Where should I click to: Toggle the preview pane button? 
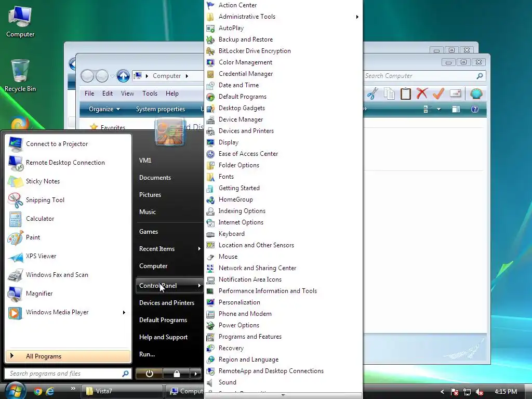coord(456,109)
